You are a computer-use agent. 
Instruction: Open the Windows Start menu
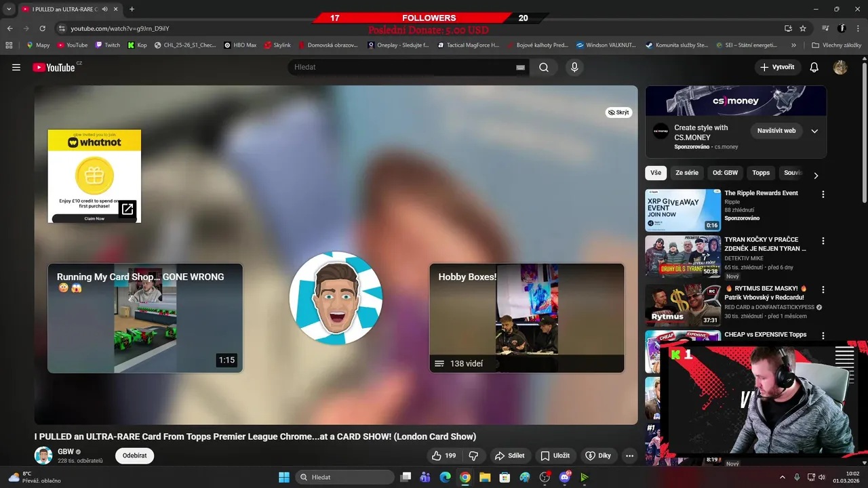pos(283,477)
